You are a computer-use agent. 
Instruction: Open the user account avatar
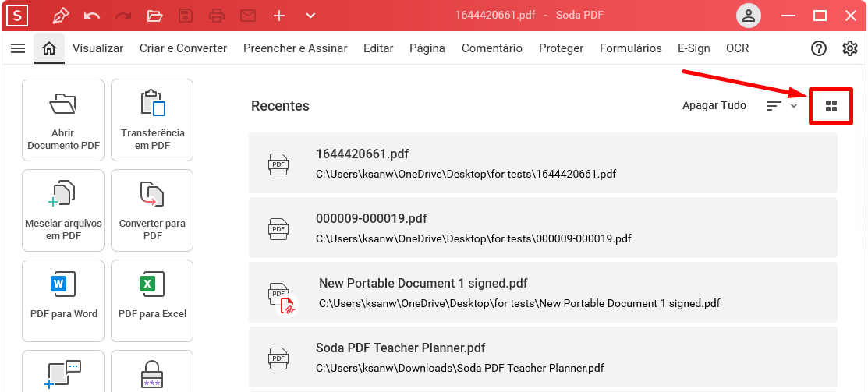(x=749, y=16)
